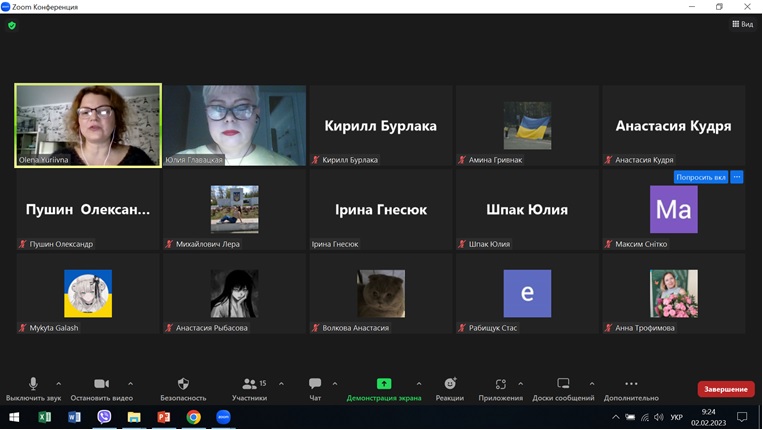Click Mykyta Galash anime avatar
This screenshot has height=430, width=763.
(x=88, y=293)
